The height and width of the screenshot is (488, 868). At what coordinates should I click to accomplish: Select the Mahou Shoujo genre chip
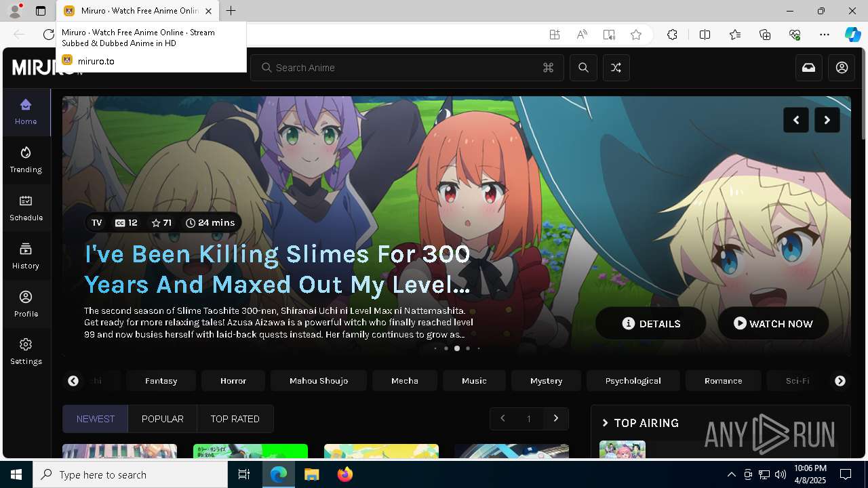(319, 381)
